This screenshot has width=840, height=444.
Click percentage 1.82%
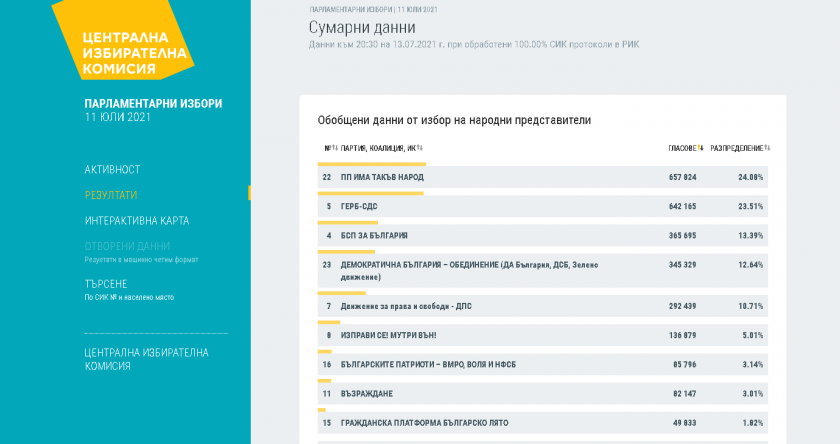point(753,423)
